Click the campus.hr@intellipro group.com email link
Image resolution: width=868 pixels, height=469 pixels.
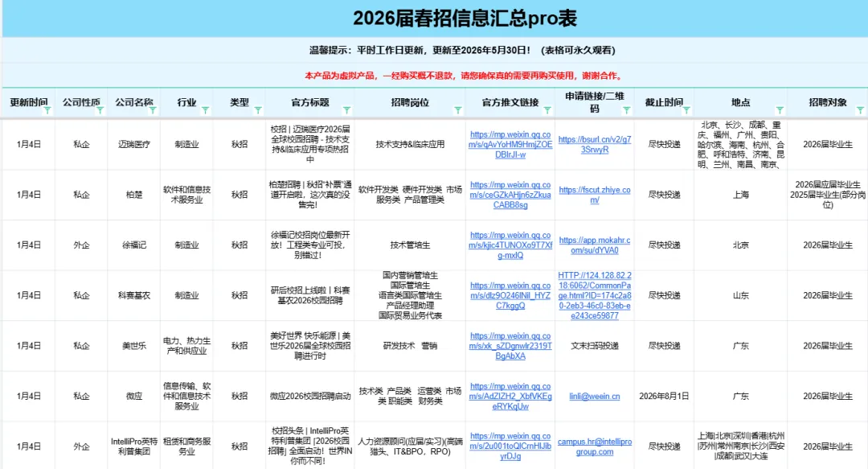[595, 446]
